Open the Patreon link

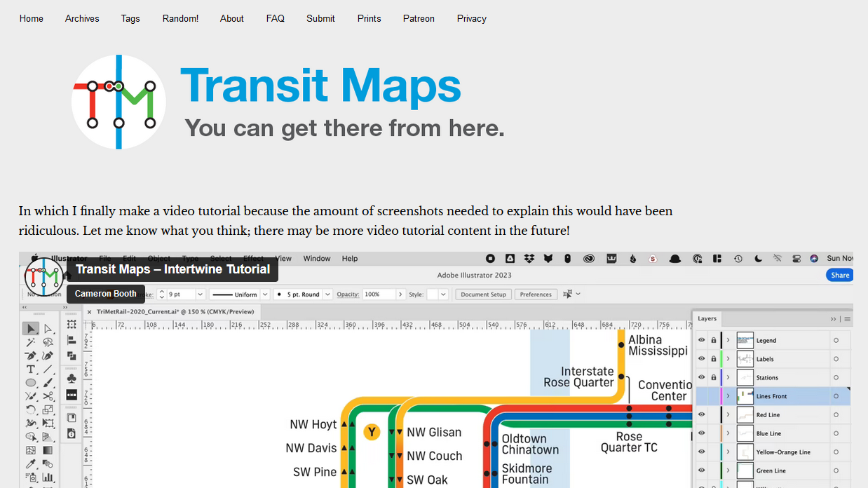[419, 19]
